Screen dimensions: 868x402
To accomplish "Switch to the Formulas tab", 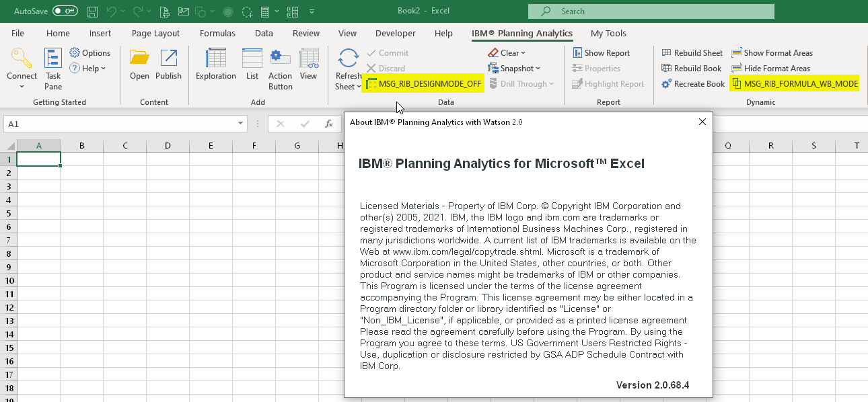I will [217, 34].
